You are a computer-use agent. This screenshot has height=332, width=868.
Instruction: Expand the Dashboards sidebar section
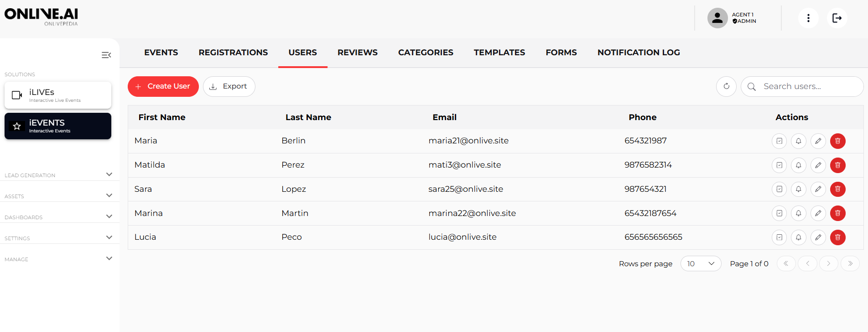tap(109, 216)
